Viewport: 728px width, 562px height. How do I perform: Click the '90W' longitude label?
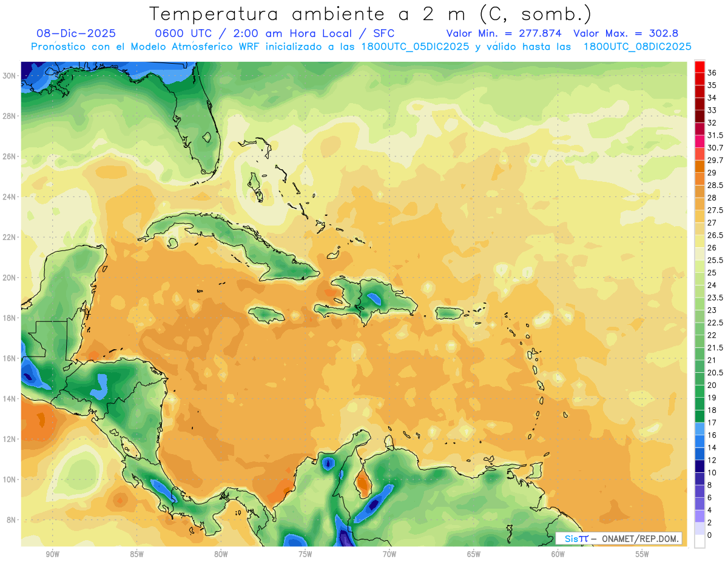53,555
